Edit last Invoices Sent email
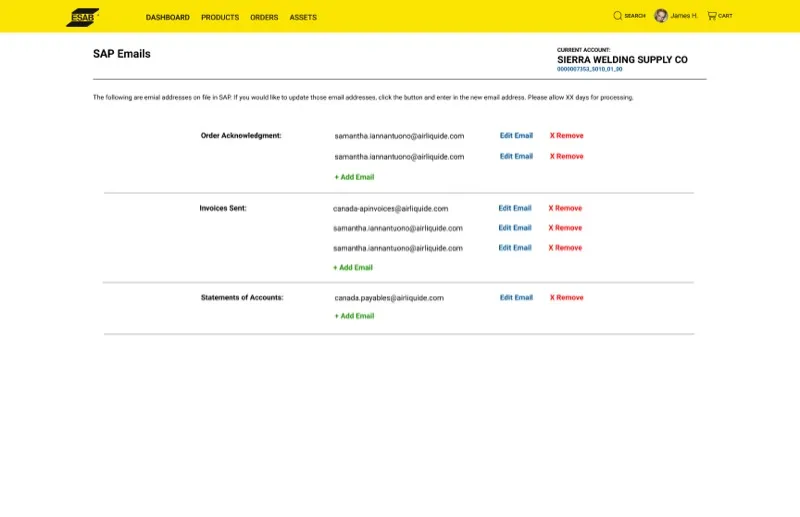 [515, 247]
